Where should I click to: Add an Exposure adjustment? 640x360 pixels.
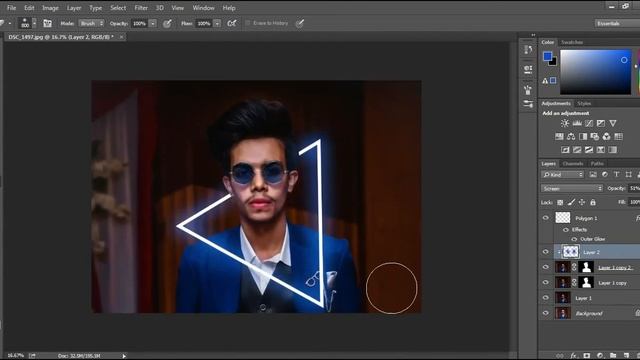601,123
